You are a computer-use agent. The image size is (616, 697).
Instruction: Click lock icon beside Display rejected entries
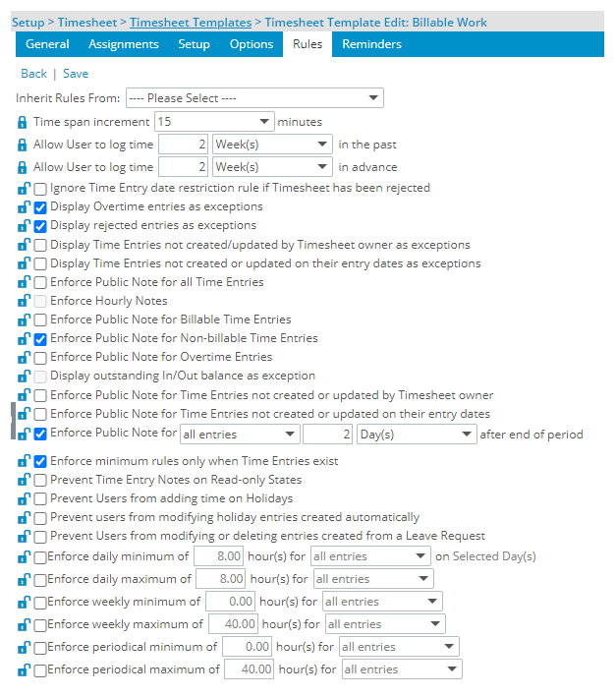tap(24, 226)
